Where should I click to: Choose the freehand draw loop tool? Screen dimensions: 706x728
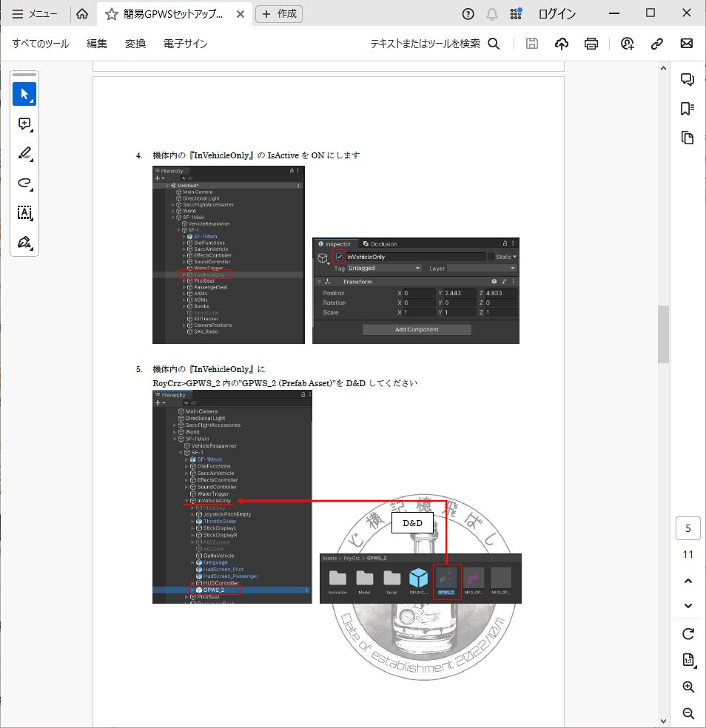click(x=24, y=183)
